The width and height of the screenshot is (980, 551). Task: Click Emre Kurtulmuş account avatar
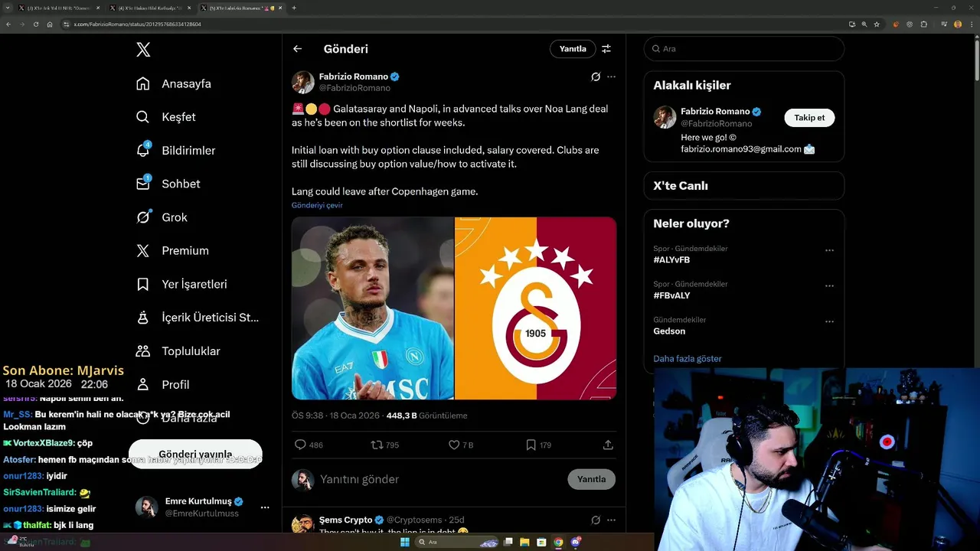click(147, 507)
